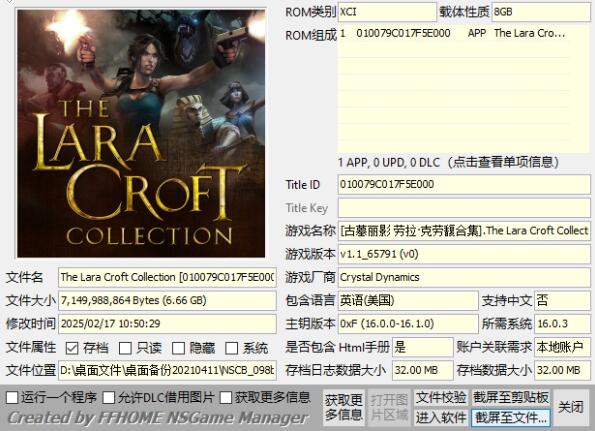Click the 存档数据大小 32.00 MB field
The image size is (595, 431).
pyautogui.click(x=562, y=370)
